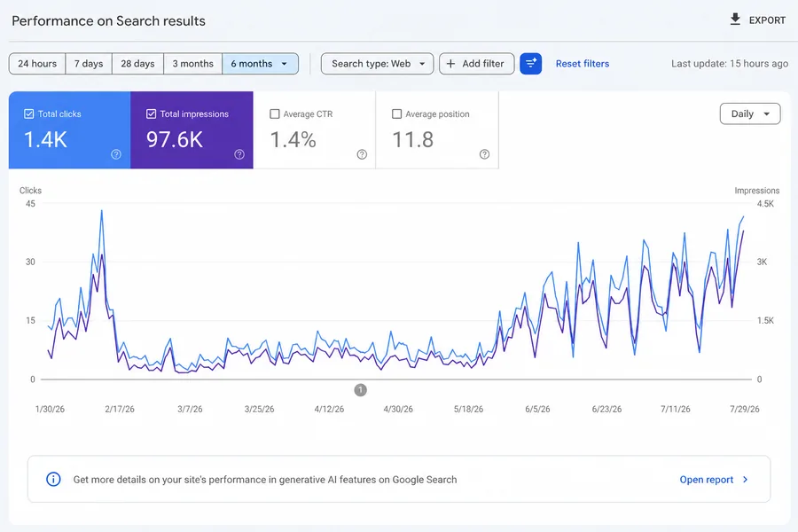Viewport: 798px width, 532px height.
Task: Expand the Search type: Web dropdown
Action: click(x=377, y=64)
